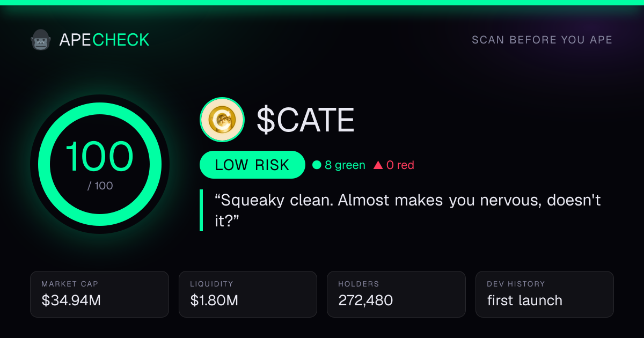Click the APECHECK brand name
This screenshot has width=644, height=338.
pyautogui.click(x=104, y=40)
